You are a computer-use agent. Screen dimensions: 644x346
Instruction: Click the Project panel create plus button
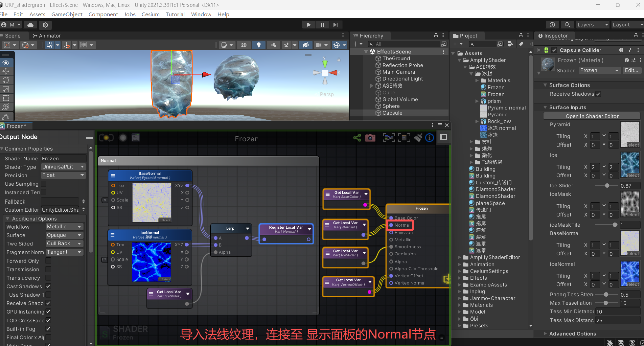(455, 44)
